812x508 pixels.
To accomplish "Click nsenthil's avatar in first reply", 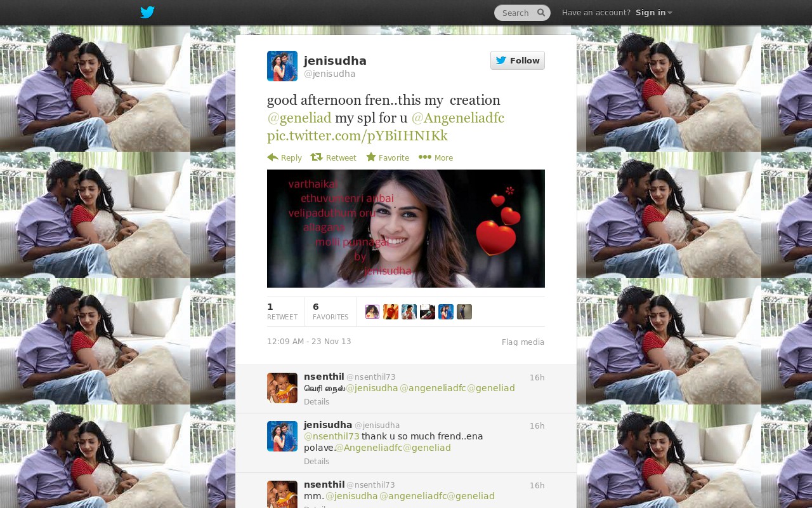I will point(282,388).
